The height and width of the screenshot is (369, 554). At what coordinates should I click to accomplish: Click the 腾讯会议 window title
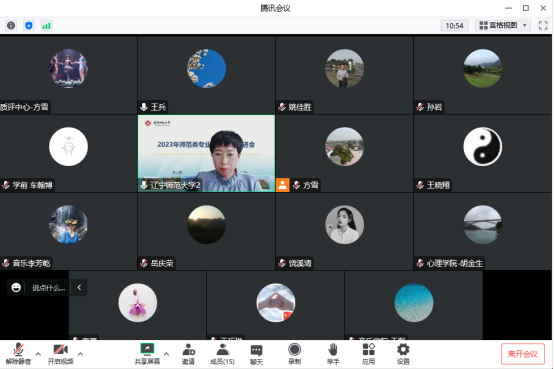pos(276,8)
